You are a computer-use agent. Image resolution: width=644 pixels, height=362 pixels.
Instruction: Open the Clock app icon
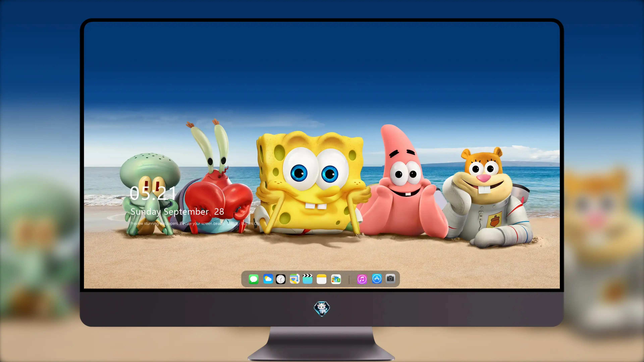pos(281,279)
